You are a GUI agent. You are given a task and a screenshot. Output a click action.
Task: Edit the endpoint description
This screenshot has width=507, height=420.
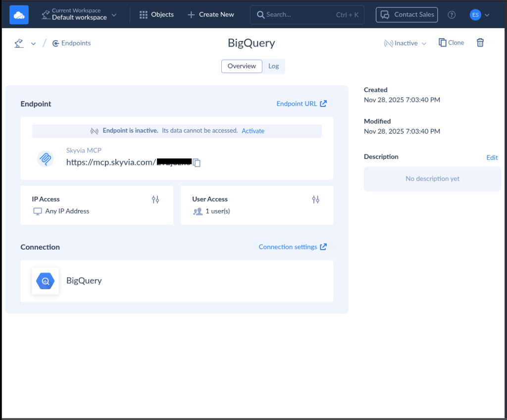pos(492,157)
